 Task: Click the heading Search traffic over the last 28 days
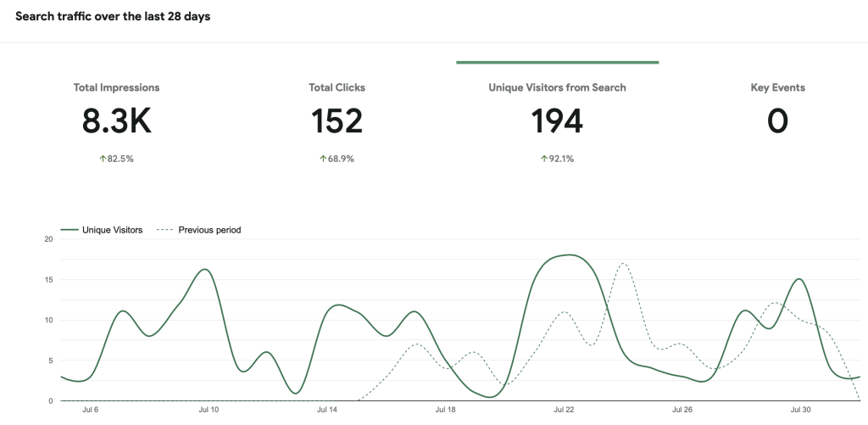coord(113,17)
